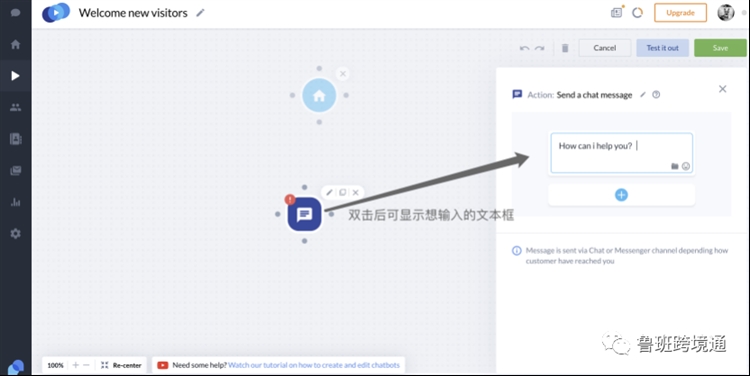Remove the home trigger node
The height and width of the screenshot is (376, 750).
pyautogui.click(x=342, y=74)
